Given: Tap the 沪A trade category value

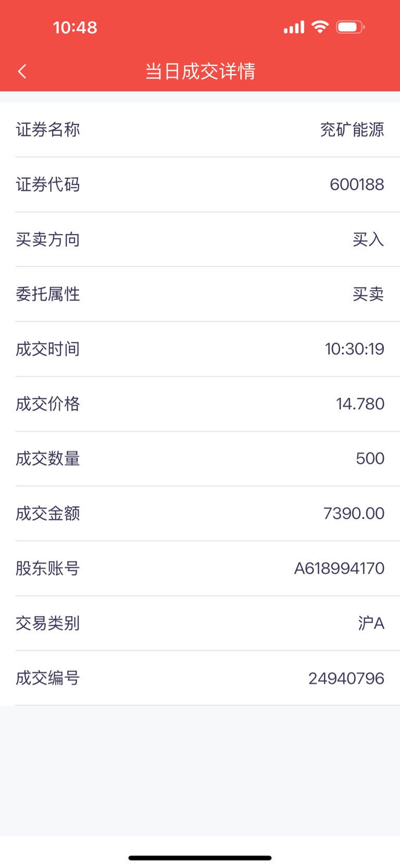Looking at the screenshot, I should coord(371,623).
